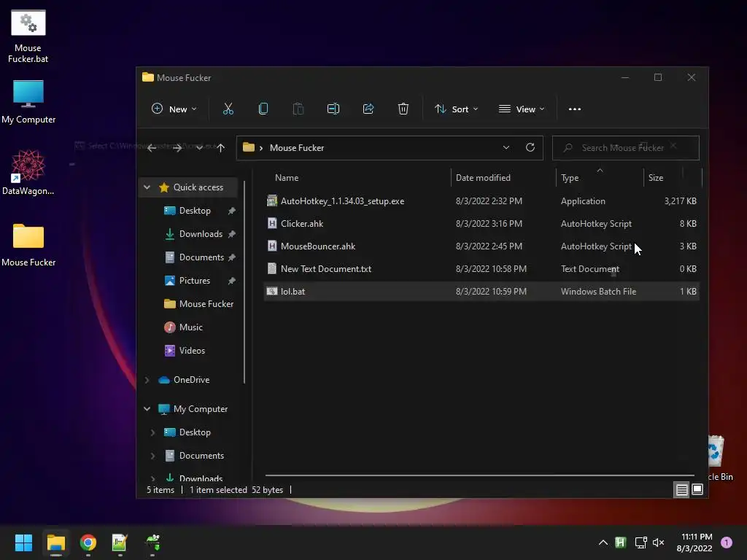Open the New dropdown menu
Viewport: 747px width, 560px height.
[174, 109]
